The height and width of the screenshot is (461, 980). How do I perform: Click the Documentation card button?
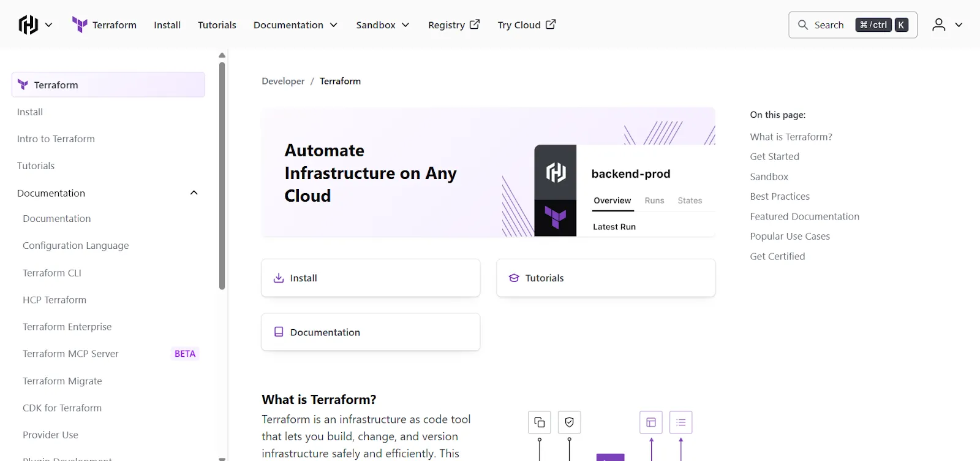(371, 332)
